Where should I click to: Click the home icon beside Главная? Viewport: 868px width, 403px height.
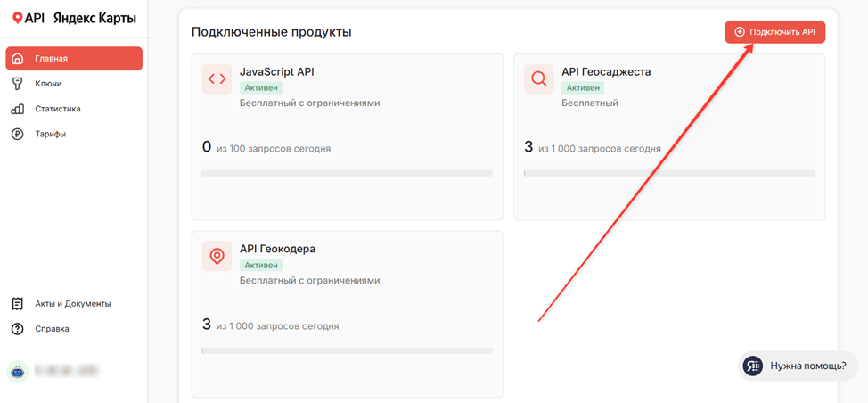(x=18, y=59)
